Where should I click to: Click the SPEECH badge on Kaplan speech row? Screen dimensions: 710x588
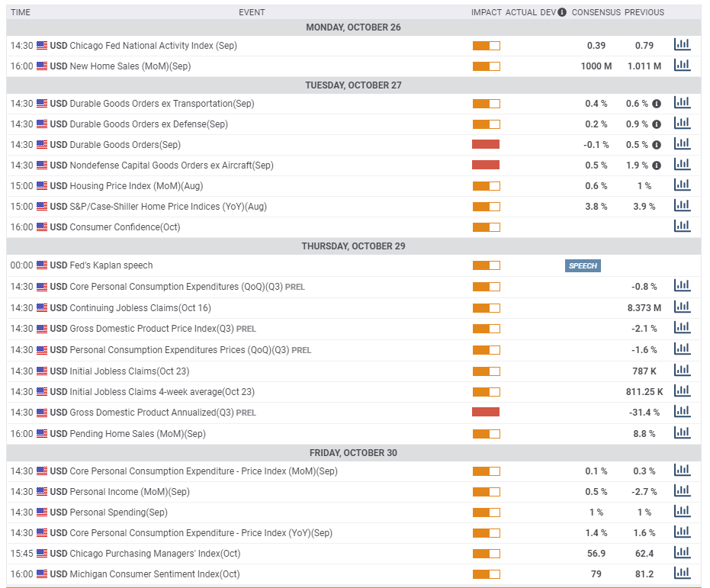[x=583, y=265]
